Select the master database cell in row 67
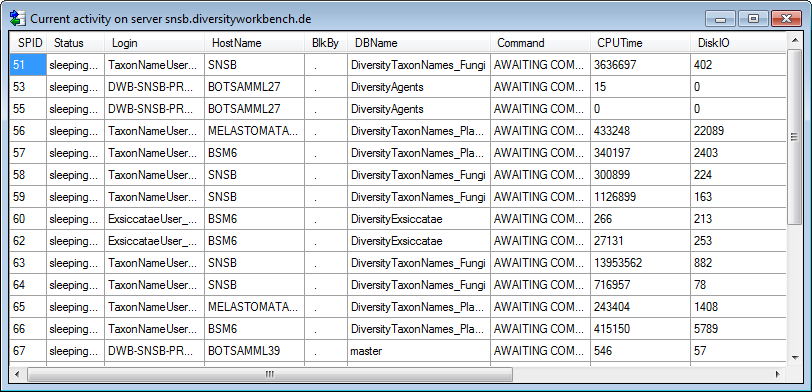The image size is (812, 392). 419,351
